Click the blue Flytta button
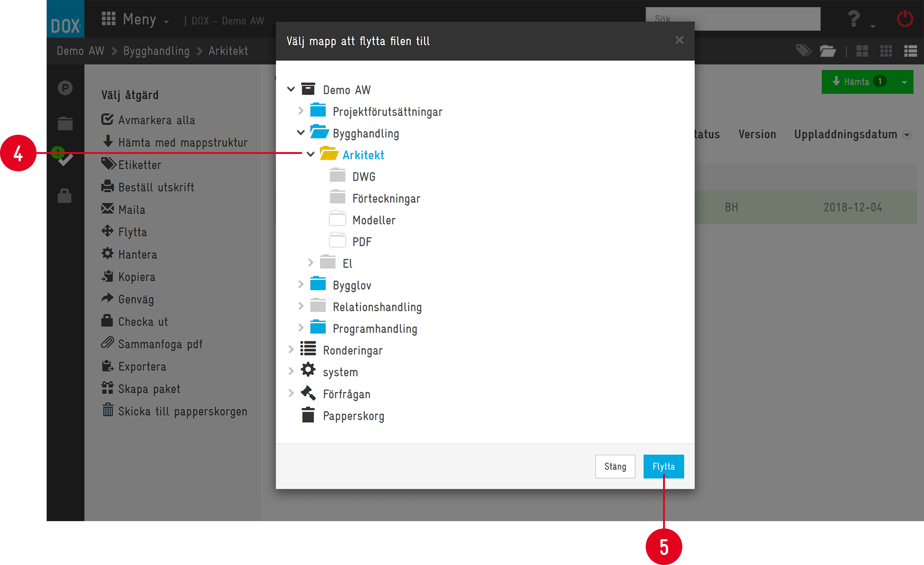The height and width of the screenshot is (565, 924). (x=664, y=466)
